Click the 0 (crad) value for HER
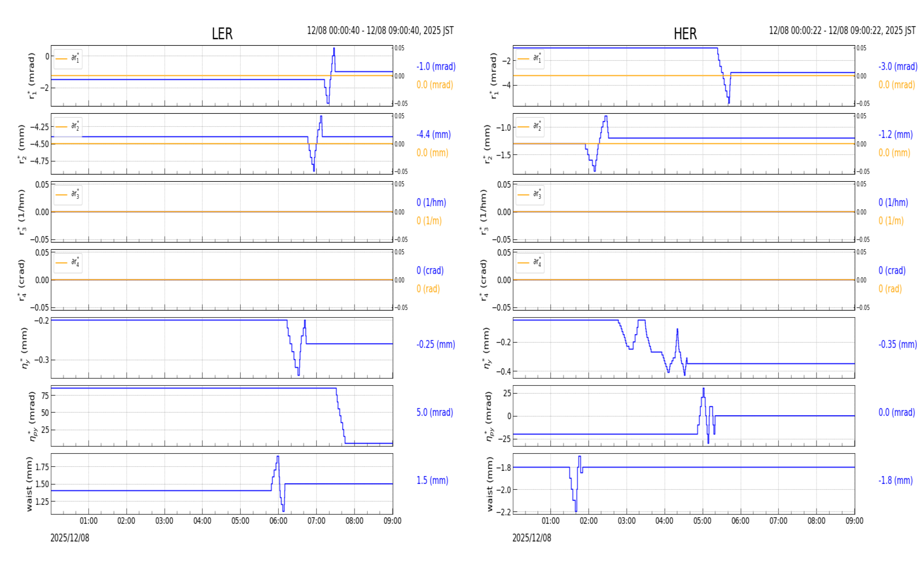Screen dimensions: 924x565 point(892,271)
